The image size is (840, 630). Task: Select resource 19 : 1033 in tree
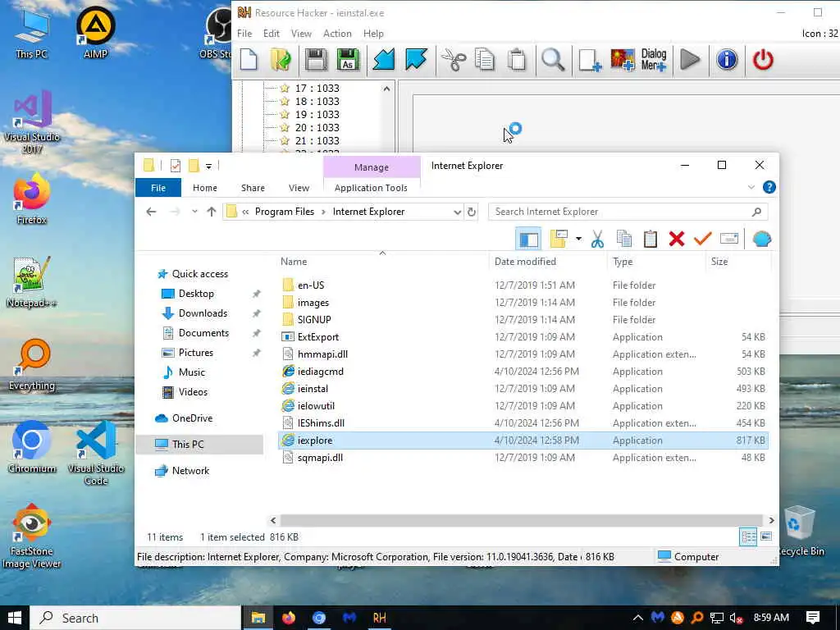point(317,115)
